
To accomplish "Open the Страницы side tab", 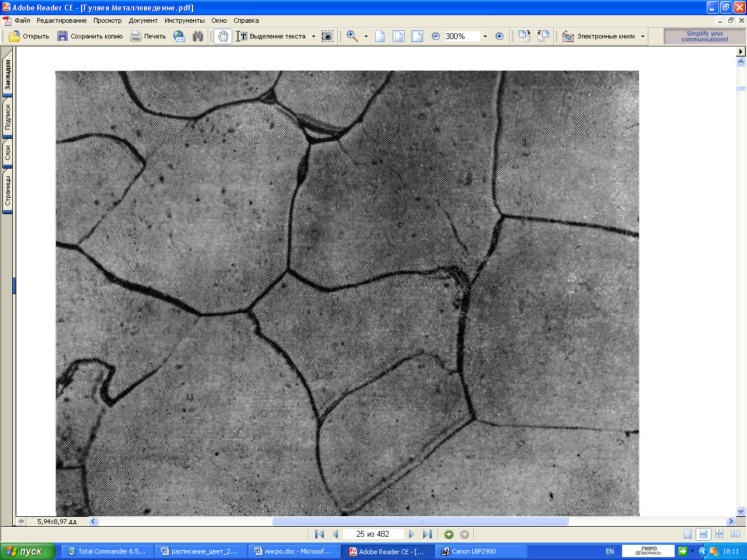I will coord(8,191).
